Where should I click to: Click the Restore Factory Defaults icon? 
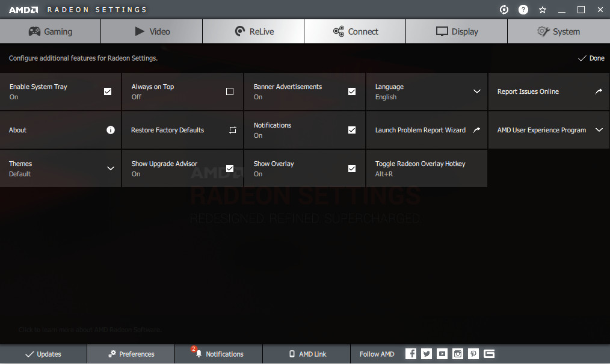click(x=233, y=130)
